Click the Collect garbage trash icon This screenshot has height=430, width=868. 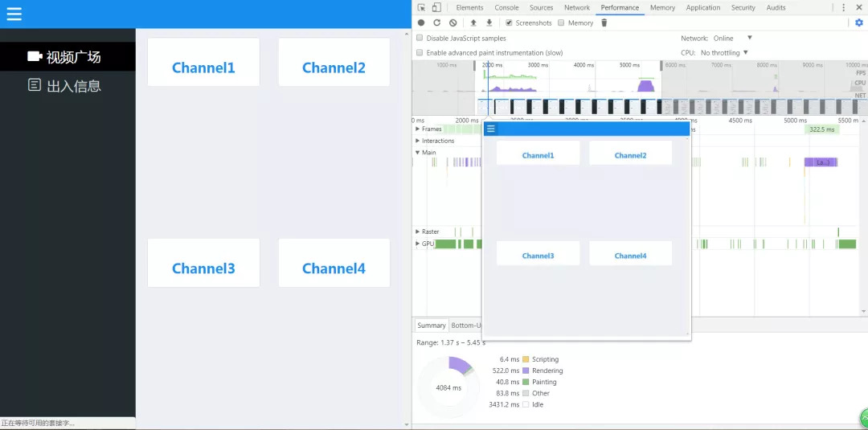point(604,23)
